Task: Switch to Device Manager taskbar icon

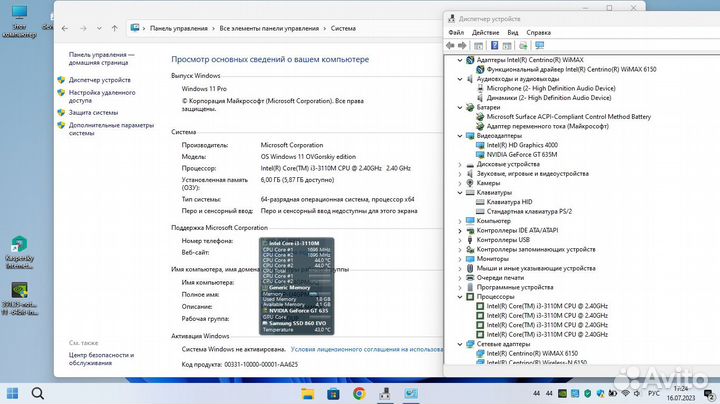Action: pos(385,393)
